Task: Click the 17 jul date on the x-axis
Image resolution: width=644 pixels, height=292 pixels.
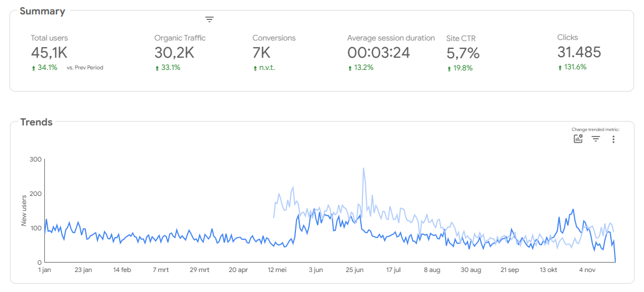Action: pos(393,270)
